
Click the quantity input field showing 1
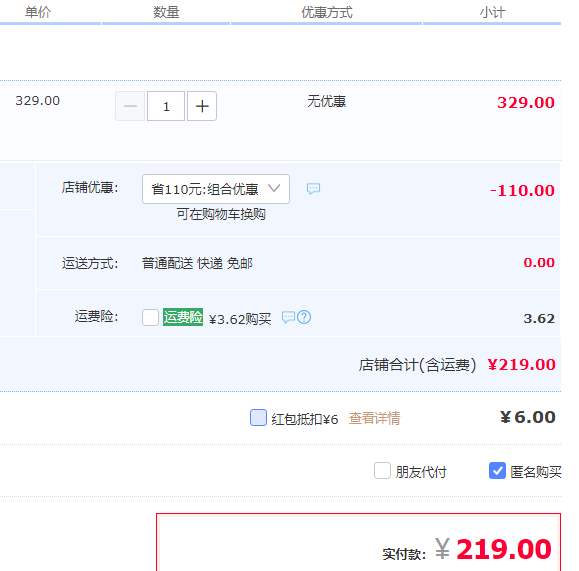[x=166, y=106]
